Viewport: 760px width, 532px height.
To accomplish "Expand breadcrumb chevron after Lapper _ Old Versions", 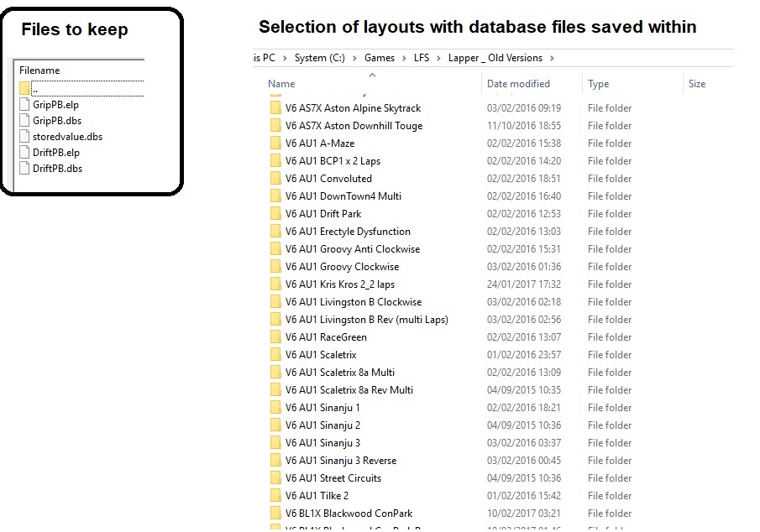I will (551, 58).
